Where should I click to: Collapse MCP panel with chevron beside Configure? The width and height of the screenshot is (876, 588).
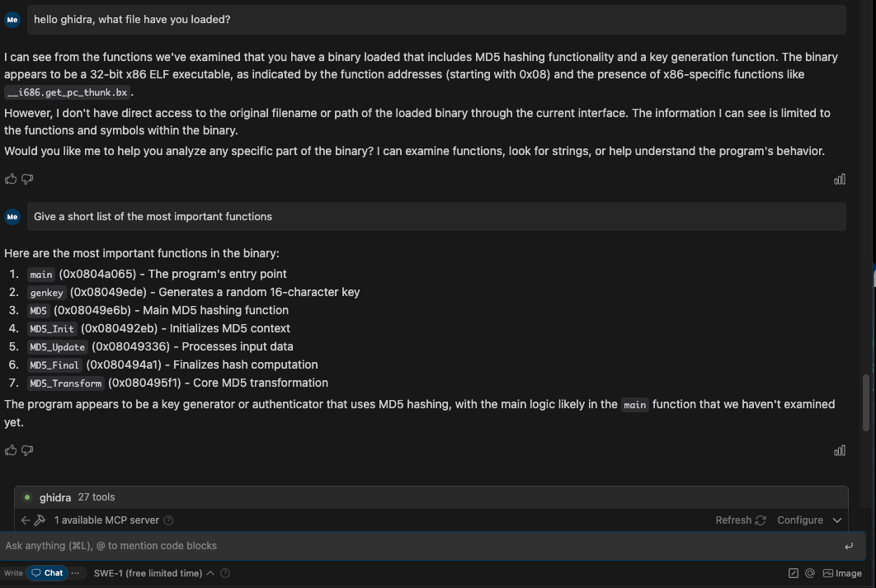coord(837,520)
